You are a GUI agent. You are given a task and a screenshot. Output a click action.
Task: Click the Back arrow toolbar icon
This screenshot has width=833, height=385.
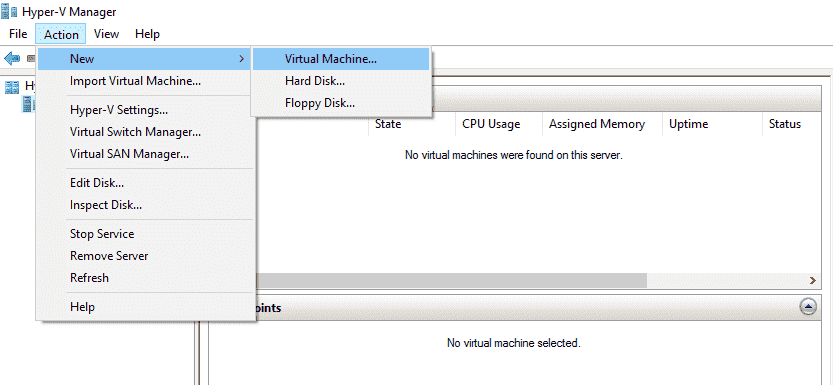(x=12, y=58)
